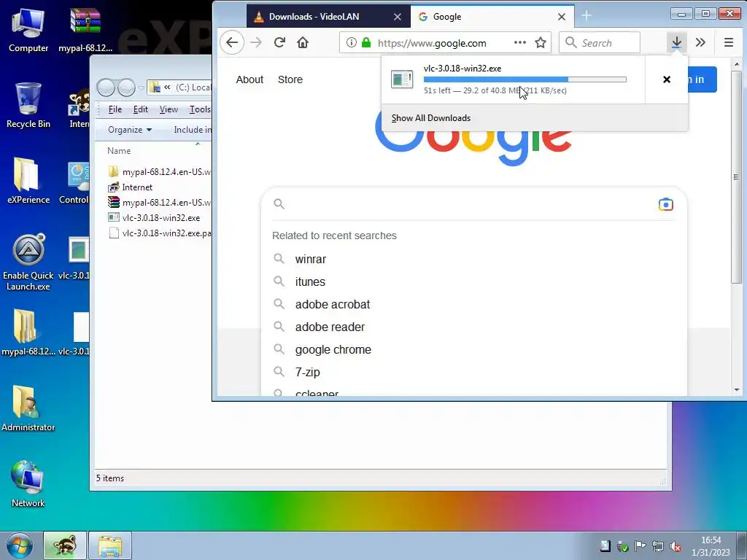Click Explorer back navigation button

106,87
